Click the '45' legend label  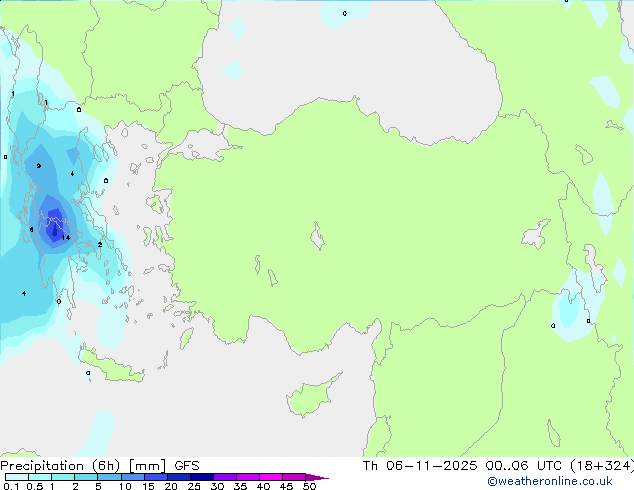coord(286,486)
